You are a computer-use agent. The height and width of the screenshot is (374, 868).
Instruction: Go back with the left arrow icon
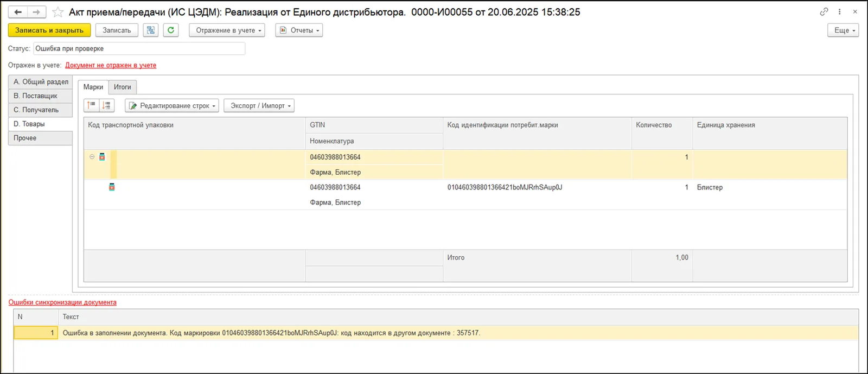18,12
